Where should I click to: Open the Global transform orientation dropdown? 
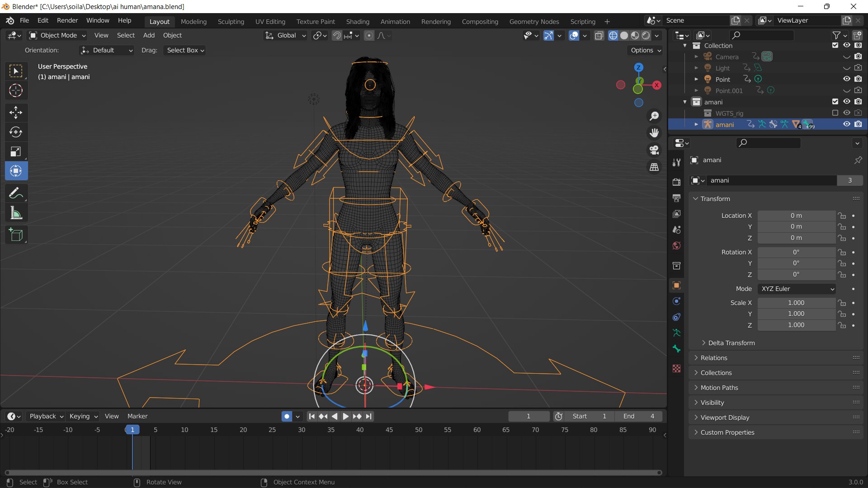point(286,35)
